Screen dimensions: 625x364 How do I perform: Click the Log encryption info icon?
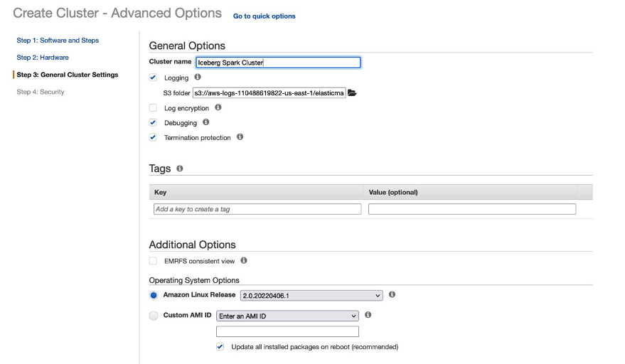click(x=218, y=107)
